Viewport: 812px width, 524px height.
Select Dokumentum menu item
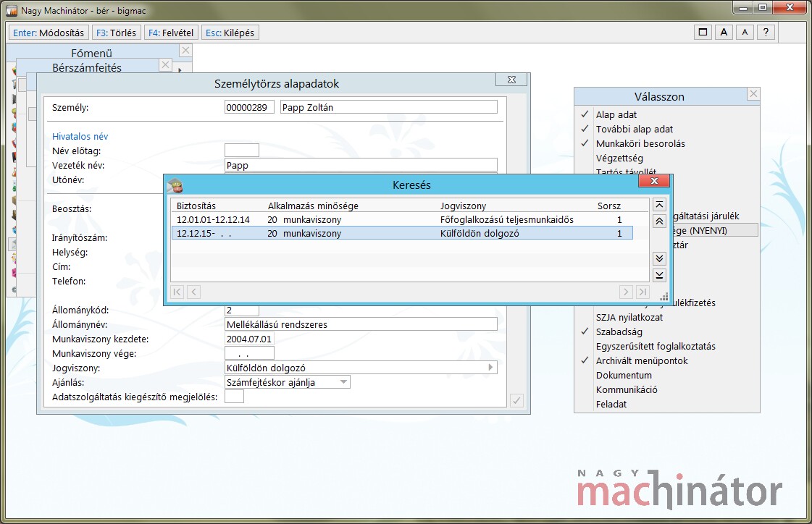[624, 376]
